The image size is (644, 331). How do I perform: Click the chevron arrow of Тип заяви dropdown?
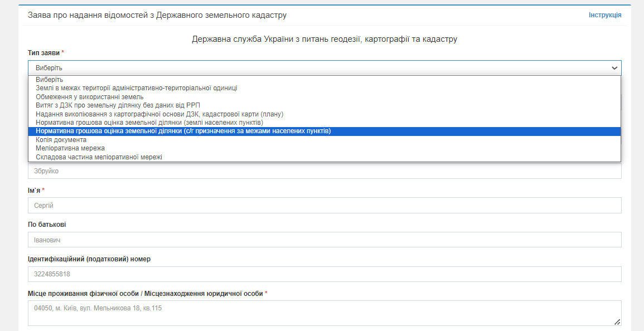pos(614,68)
